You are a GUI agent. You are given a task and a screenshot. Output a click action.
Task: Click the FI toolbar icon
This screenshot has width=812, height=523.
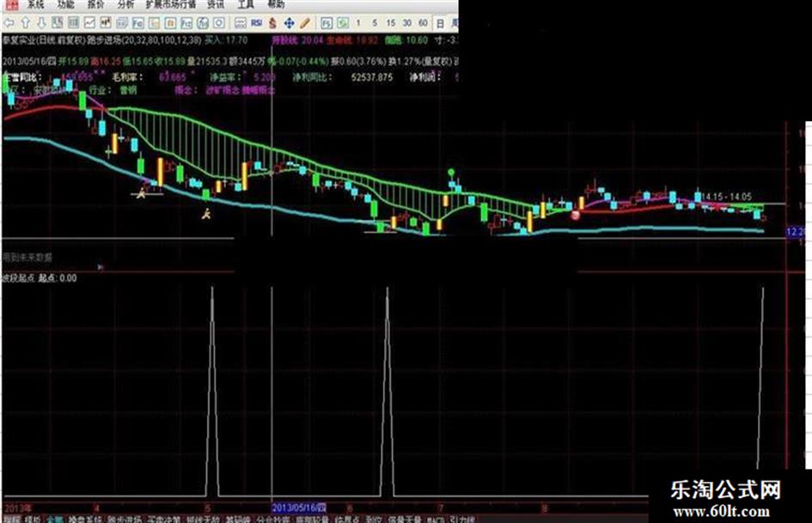(x=170, y=23)
